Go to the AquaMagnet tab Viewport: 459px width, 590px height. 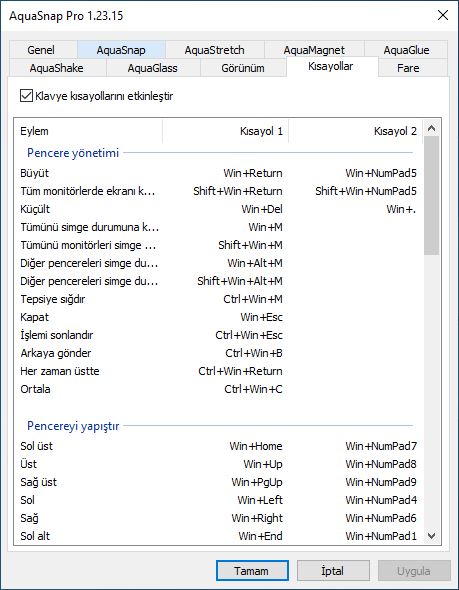tap(314, 50)
